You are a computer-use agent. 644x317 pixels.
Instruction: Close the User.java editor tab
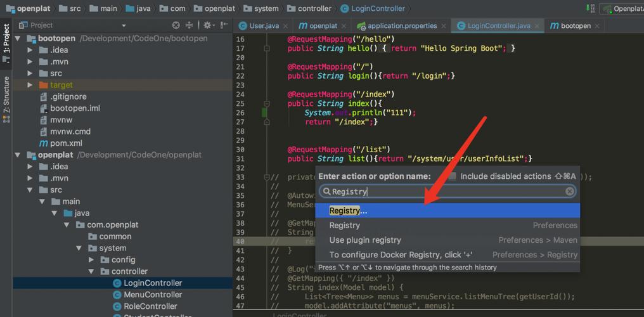pos(286,26)
